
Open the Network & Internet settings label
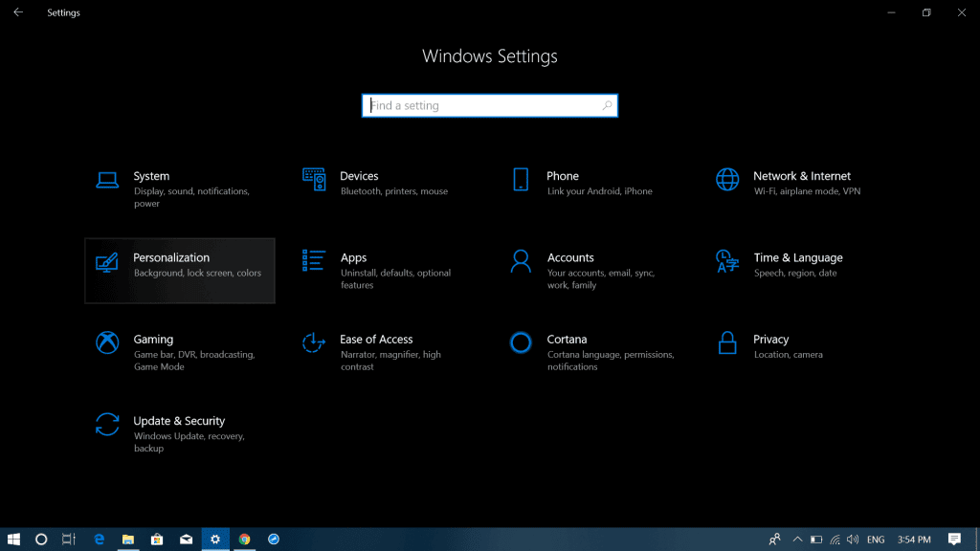click(802, 176)
